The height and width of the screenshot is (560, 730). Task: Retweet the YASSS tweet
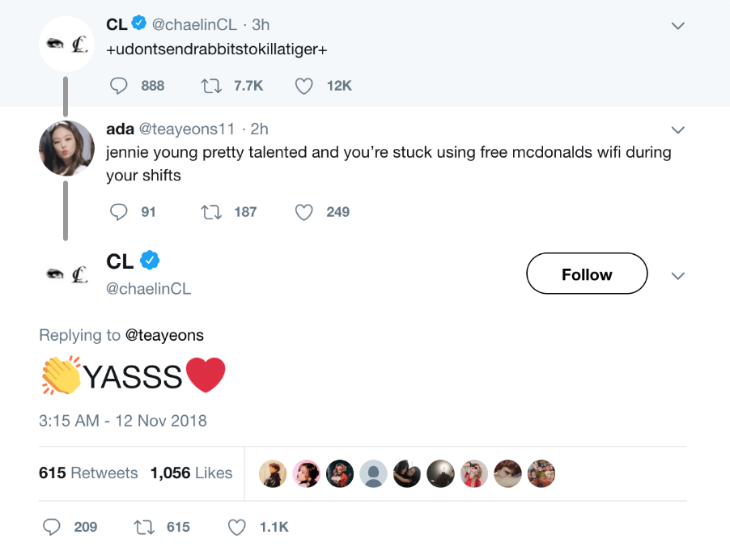[x=145, y=527]
